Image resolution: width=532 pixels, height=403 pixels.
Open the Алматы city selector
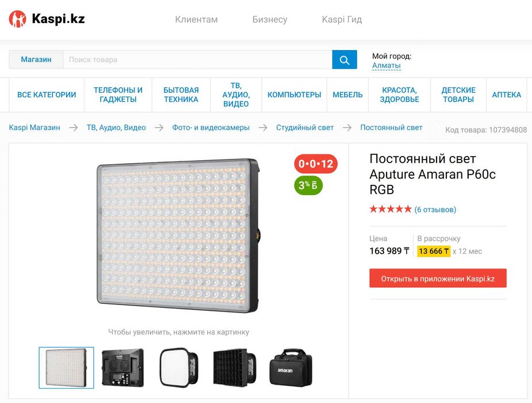[386, 66]
